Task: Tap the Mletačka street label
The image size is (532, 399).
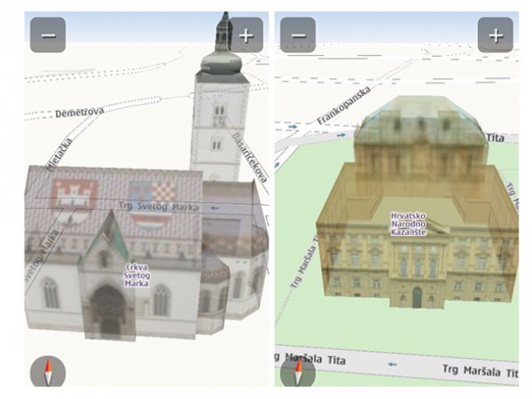Action: (x=59, y=154)
